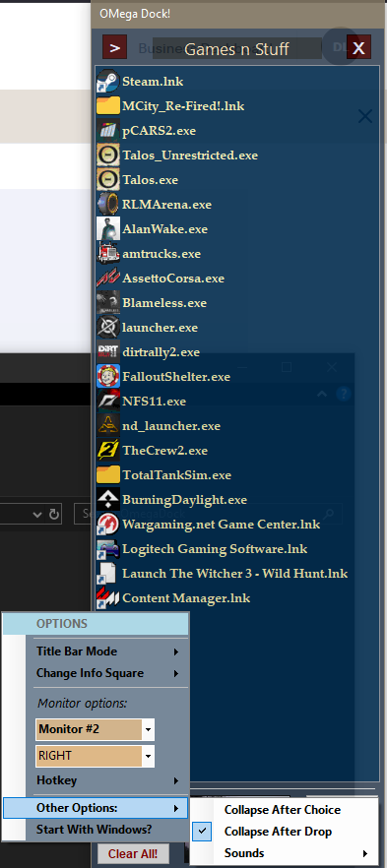The image size is (387, 868).
Task: Open Content Manager.lnk icon
Action: 108,598
